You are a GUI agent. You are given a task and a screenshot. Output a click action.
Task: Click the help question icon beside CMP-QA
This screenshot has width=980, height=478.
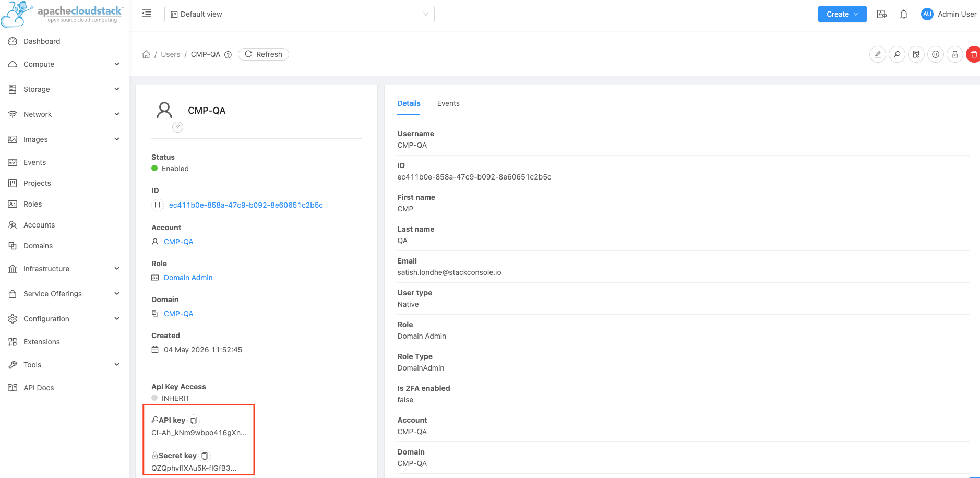click(x=228, y=55)
